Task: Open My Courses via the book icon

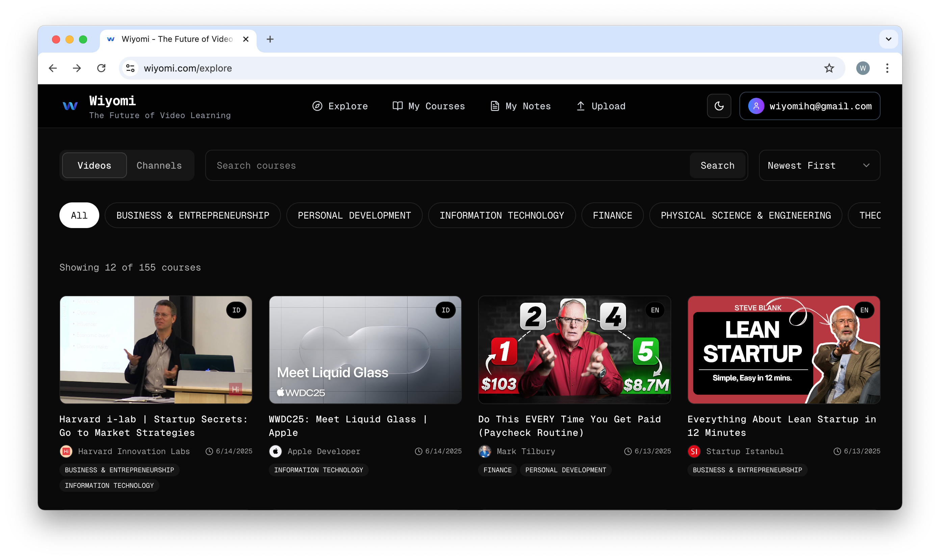Action: 397,106
